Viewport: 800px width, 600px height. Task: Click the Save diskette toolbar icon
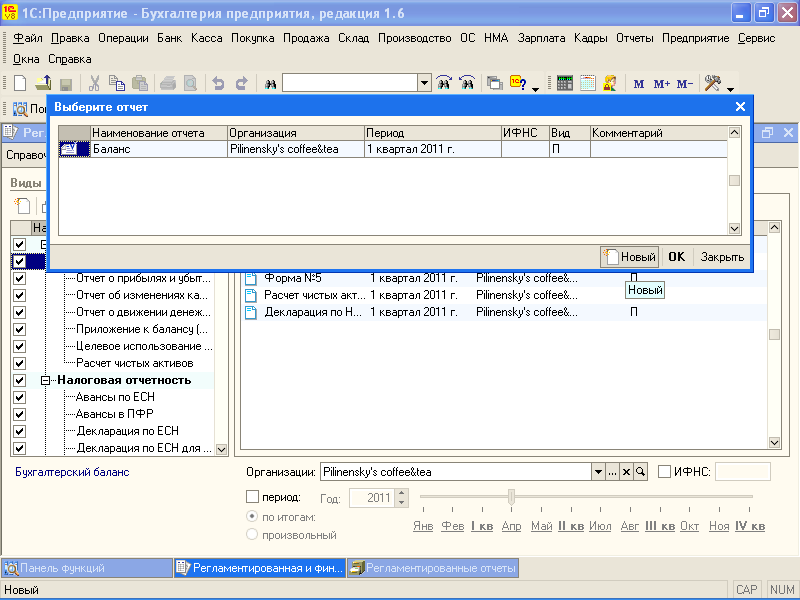point(66,84)
